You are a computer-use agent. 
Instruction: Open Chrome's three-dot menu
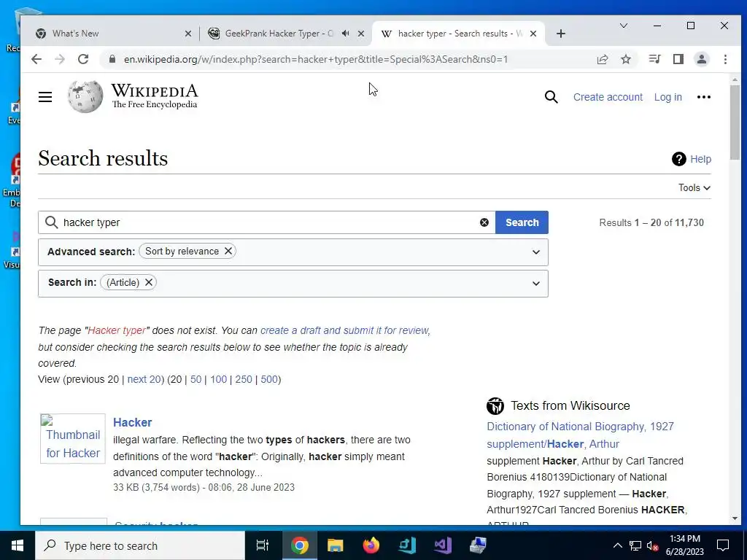tap(725, 59)
